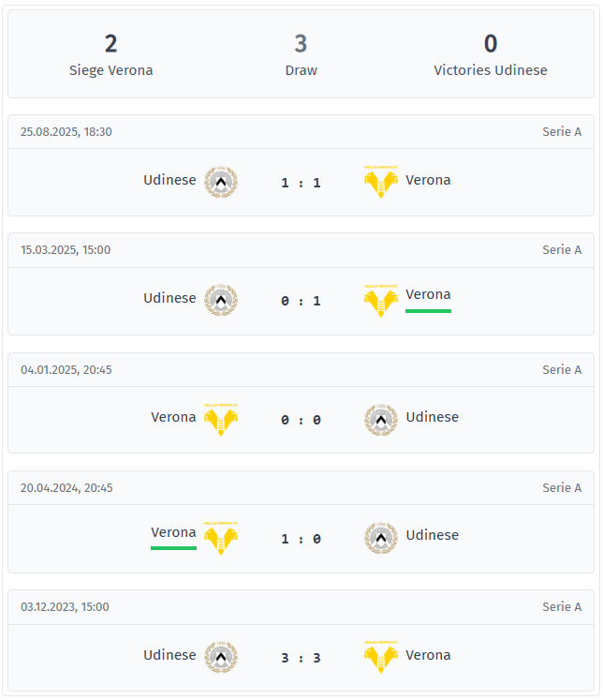Select Serie A label on 25.08.2025 match

point(561,132)
